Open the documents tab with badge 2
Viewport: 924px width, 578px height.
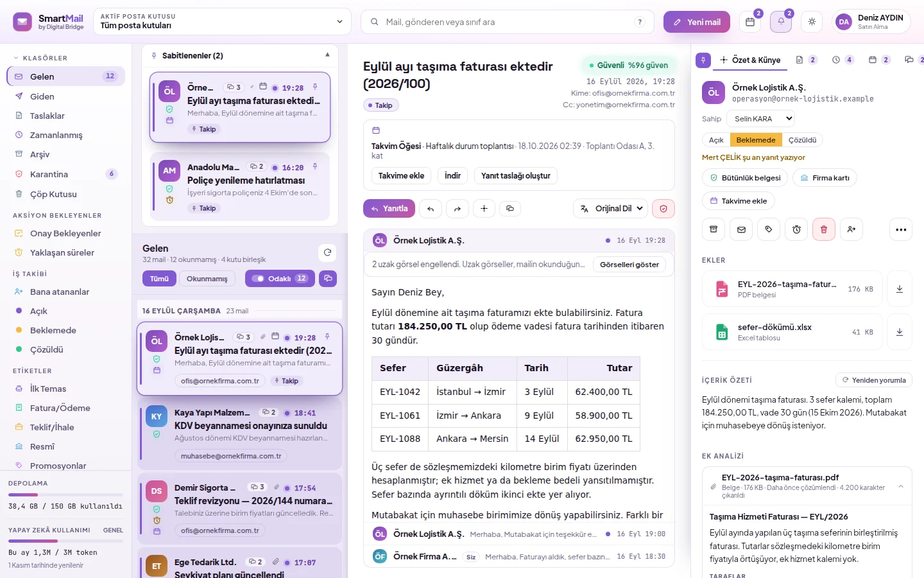pos(806,60)
